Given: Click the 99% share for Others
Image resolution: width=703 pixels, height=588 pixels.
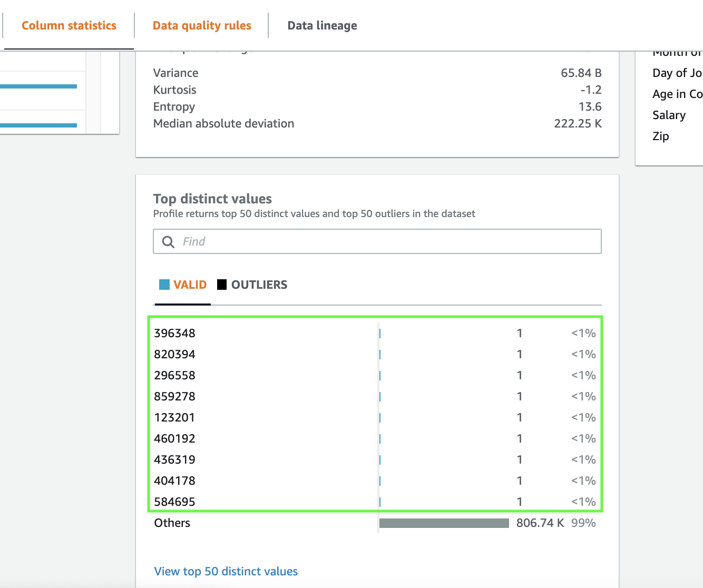Looking at the screenshot, I should 583,523.
